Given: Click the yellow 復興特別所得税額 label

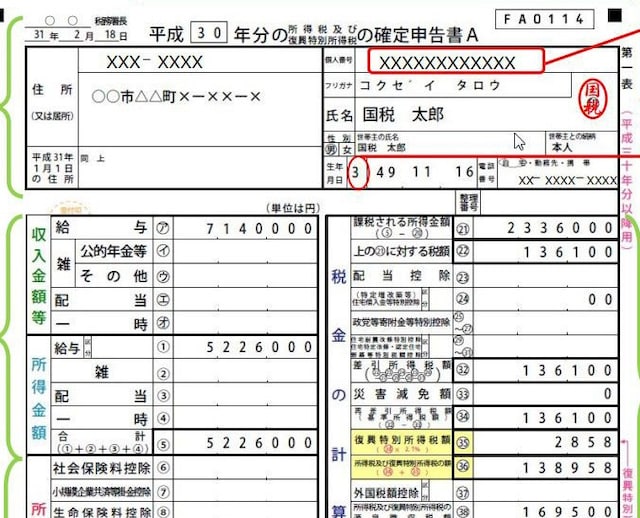Looking at the screenshot, I should (402, 442).
